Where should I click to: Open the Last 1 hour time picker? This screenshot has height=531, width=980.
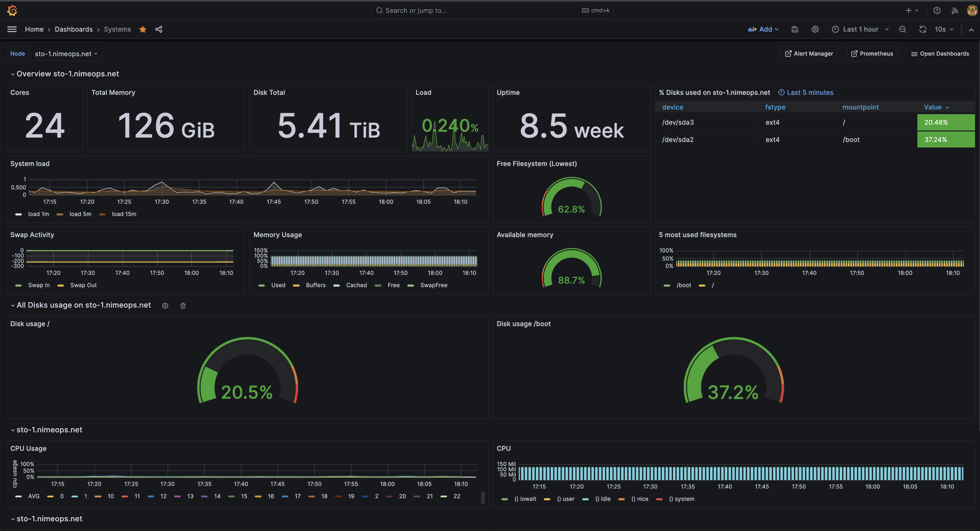[x=860, y=30]
